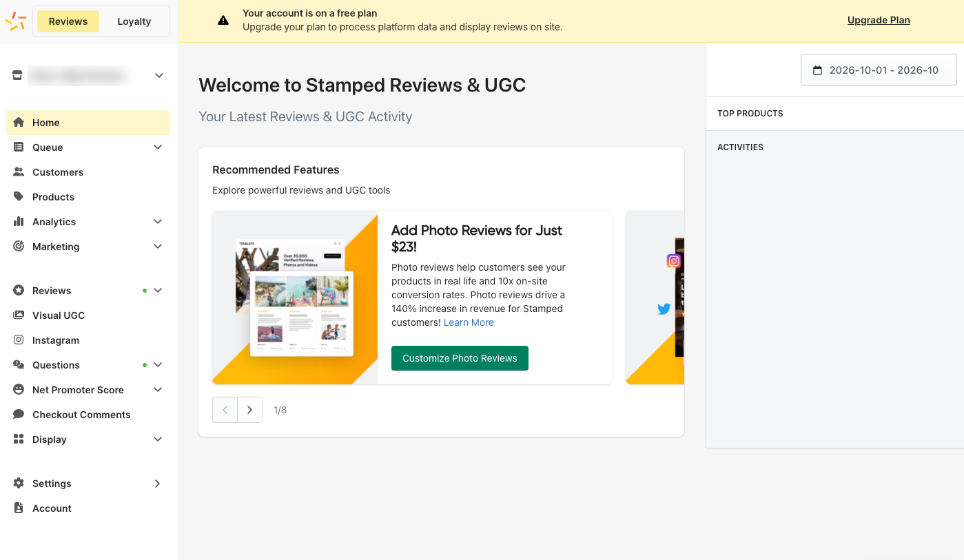
Task: Click the Questions chat icon
Action: (19, 365)
